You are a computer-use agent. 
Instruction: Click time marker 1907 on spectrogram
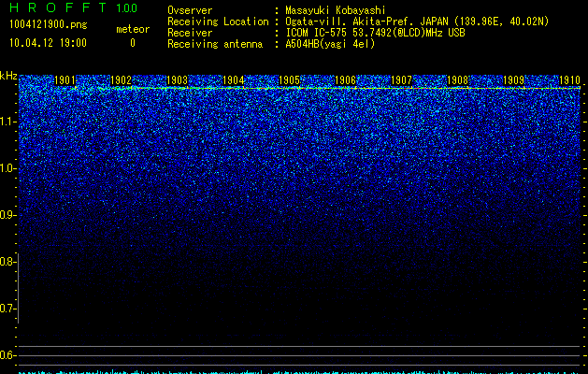[x=401, y=80]
